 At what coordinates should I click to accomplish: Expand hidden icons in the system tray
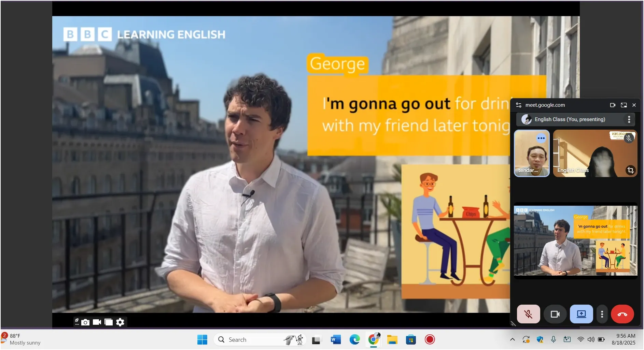click(512, 339)
